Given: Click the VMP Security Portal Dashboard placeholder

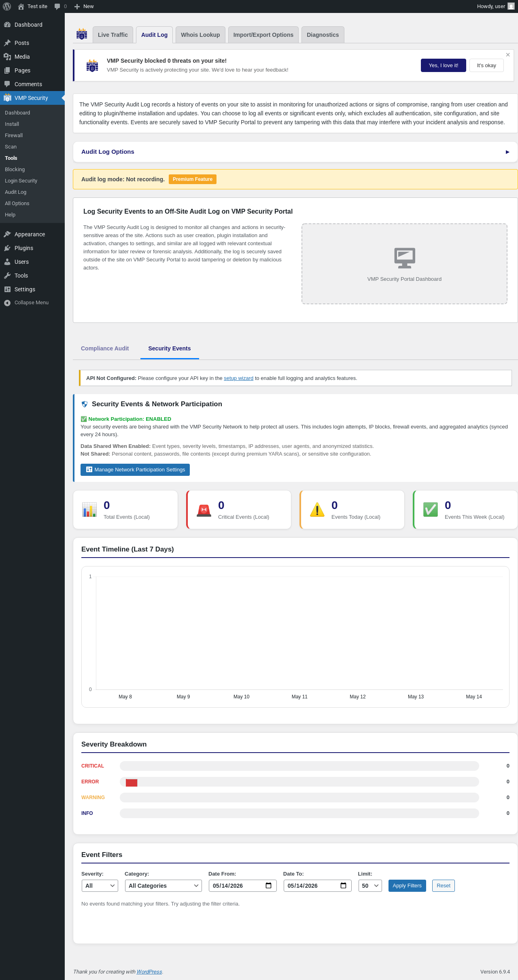Looking at the screenshot, I should pyautogui.click(x=404, y=264).
